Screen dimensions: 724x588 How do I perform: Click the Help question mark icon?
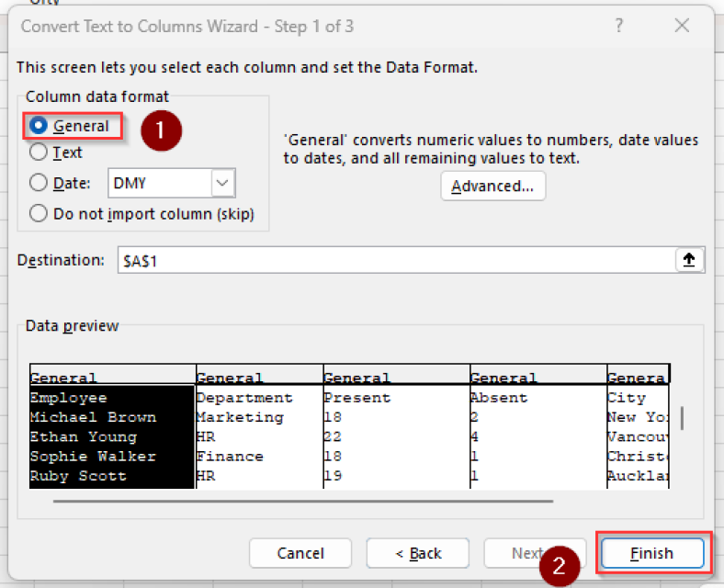coord(620,26)
